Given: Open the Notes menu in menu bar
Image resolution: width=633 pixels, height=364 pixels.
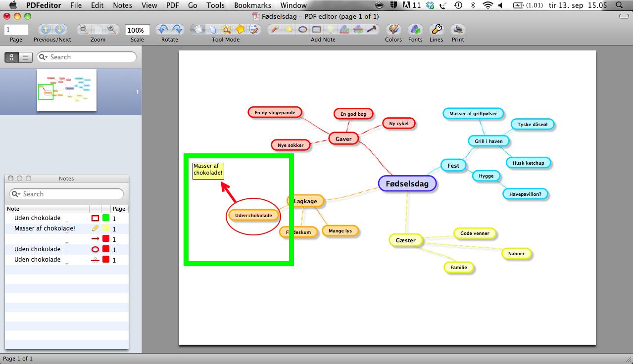Looking at the screenshot, I should coord(122,5).
